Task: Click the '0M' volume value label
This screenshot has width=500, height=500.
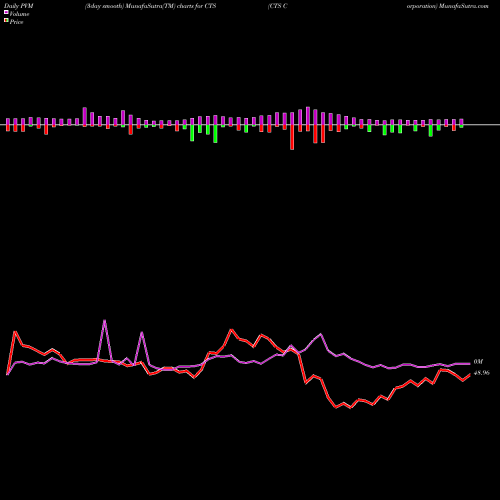Action: click(478, 362)
